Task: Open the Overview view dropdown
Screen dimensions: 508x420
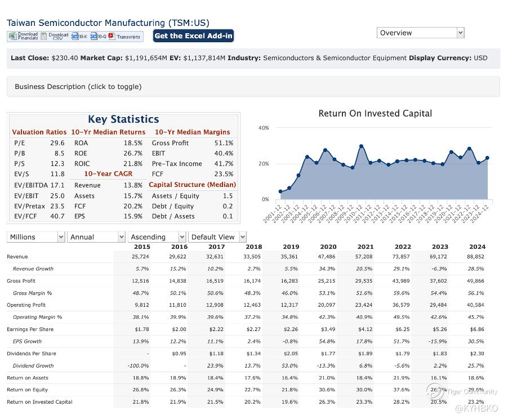Action: [420, 33]
